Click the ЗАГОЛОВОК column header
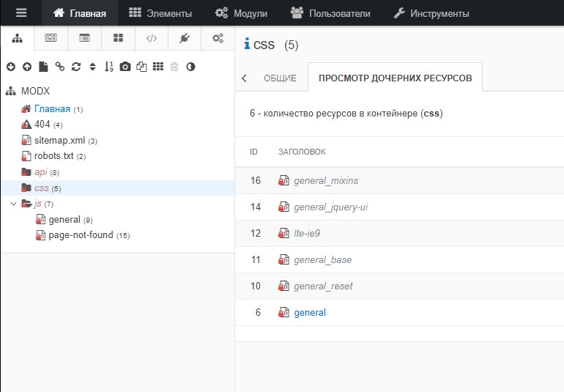The height and width of the screenshot is (392, 564). 302,152
